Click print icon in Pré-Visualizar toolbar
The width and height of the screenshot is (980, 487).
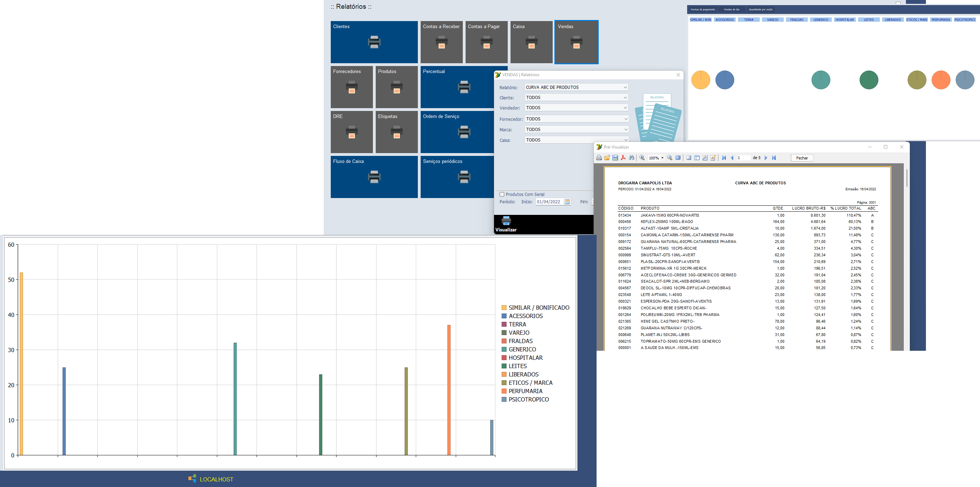coord(599,158)
